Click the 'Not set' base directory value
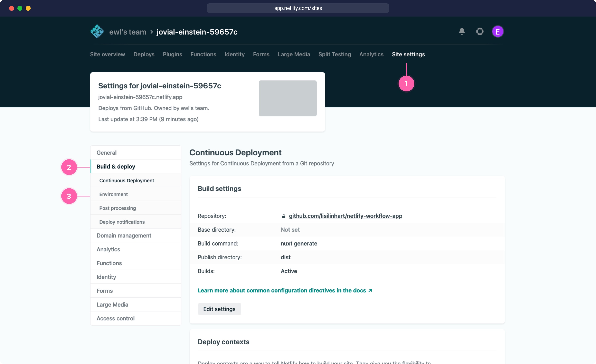Image resolution: width=596 pixels, height=364 pixels. point(290,230)
